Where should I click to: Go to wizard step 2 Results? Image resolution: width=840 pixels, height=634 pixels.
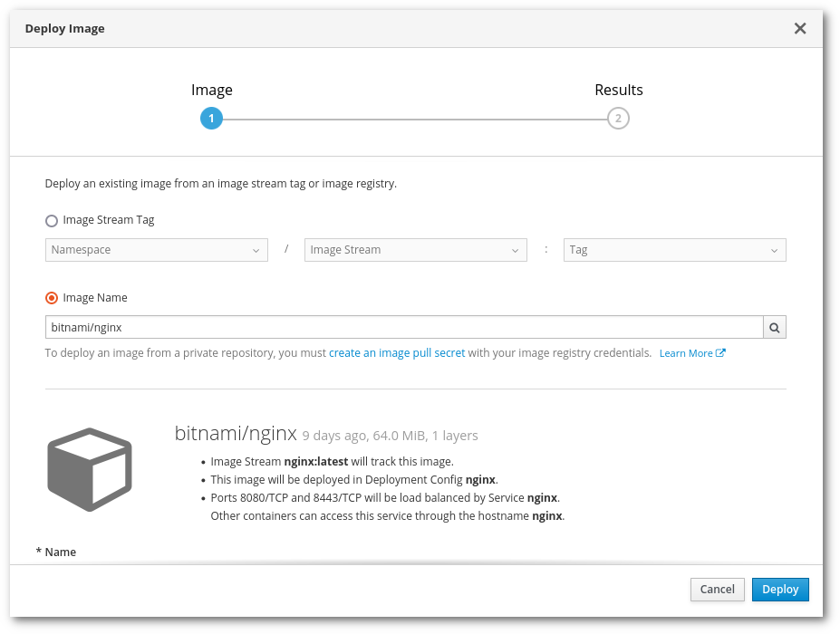pos(618,119)
